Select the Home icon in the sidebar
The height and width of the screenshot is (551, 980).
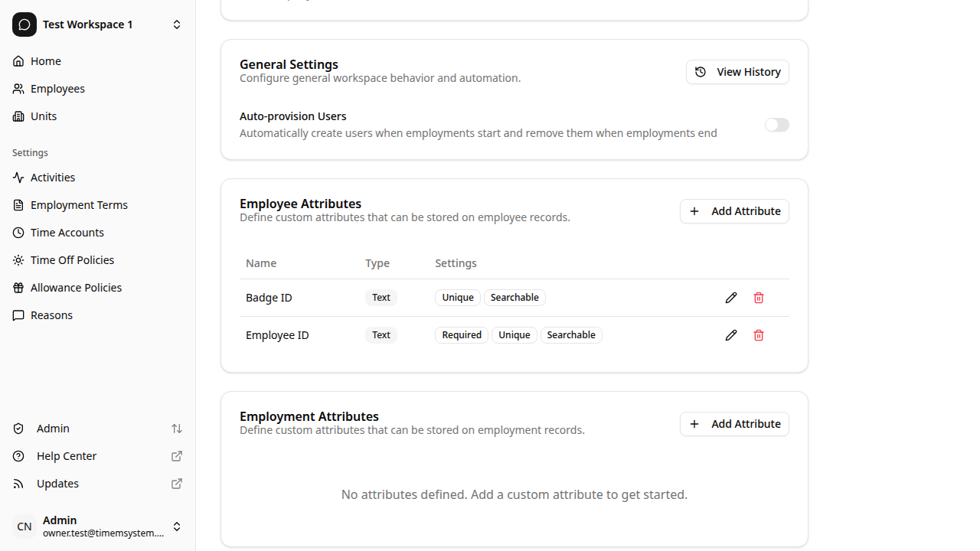(18, 61)
